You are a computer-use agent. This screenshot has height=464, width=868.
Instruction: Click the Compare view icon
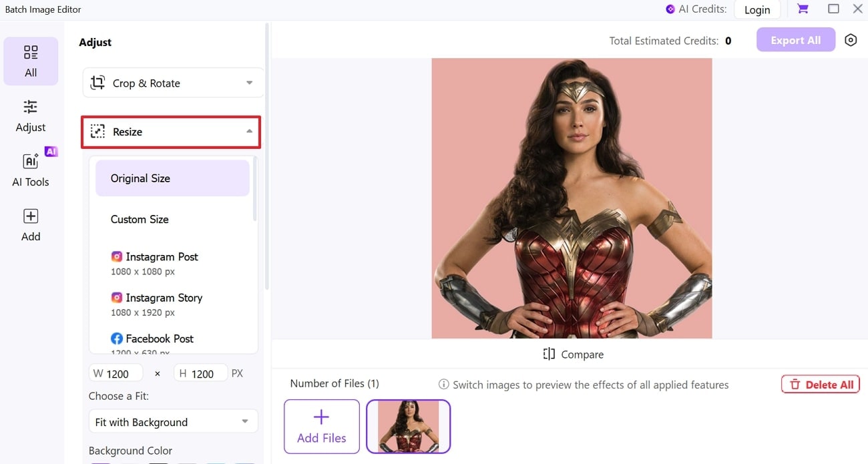549,355
